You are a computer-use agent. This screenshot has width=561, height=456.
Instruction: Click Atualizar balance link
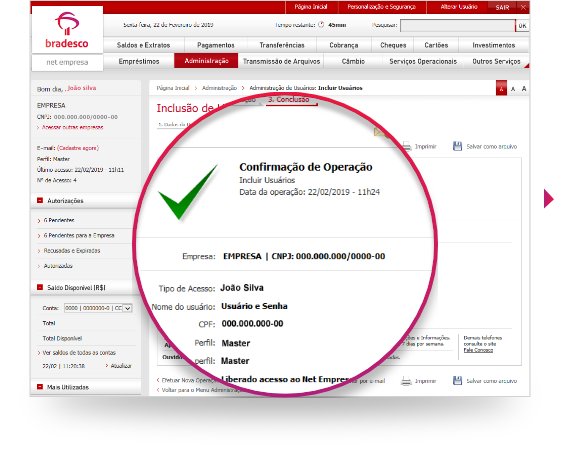point(121,366)
